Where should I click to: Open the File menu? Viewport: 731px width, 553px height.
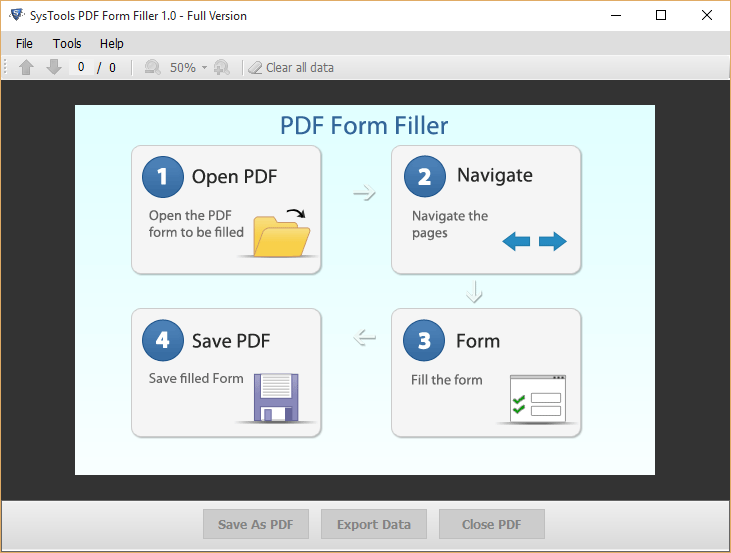tap(25, 43)
